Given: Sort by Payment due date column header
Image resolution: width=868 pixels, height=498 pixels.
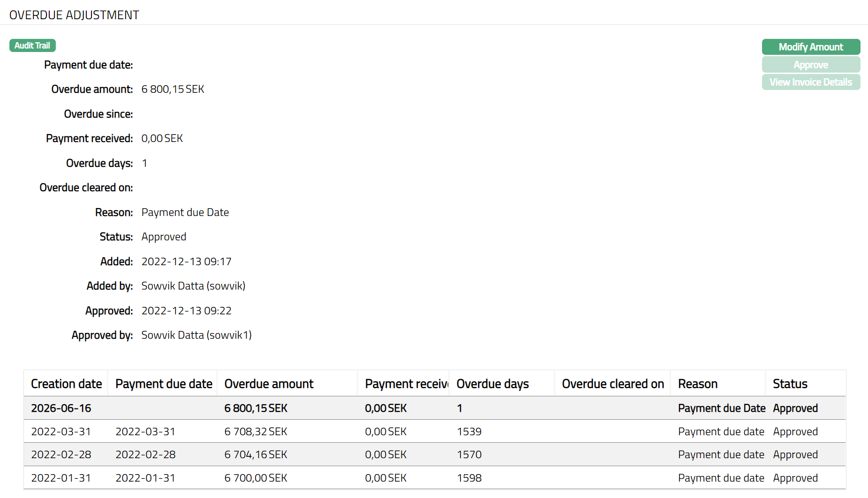Looking at the screenshot, I should (163, 384).
